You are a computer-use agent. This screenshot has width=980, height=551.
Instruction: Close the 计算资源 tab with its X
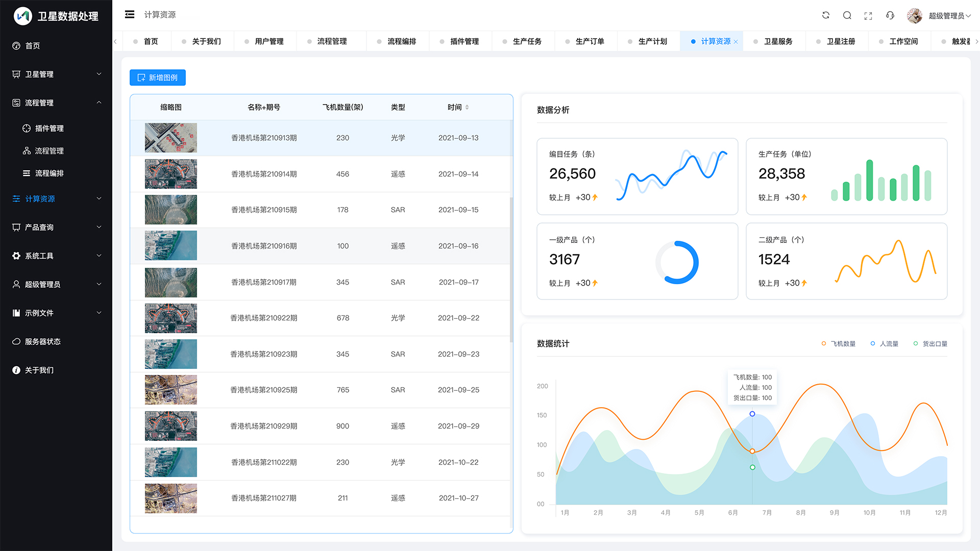[x=736, y=42]
